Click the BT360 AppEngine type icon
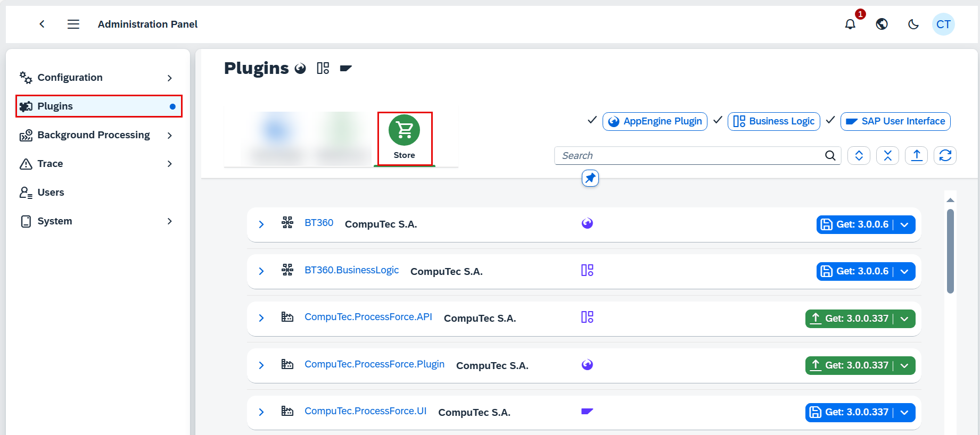Image resolution: width=980 pixels, height=435 pixels. point(587,223)
